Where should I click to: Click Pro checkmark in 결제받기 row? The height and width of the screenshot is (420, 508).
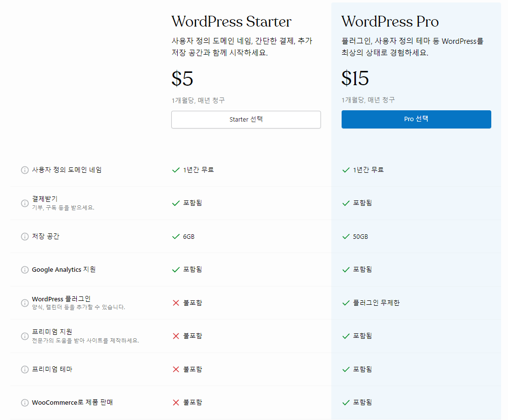(346, 203)
